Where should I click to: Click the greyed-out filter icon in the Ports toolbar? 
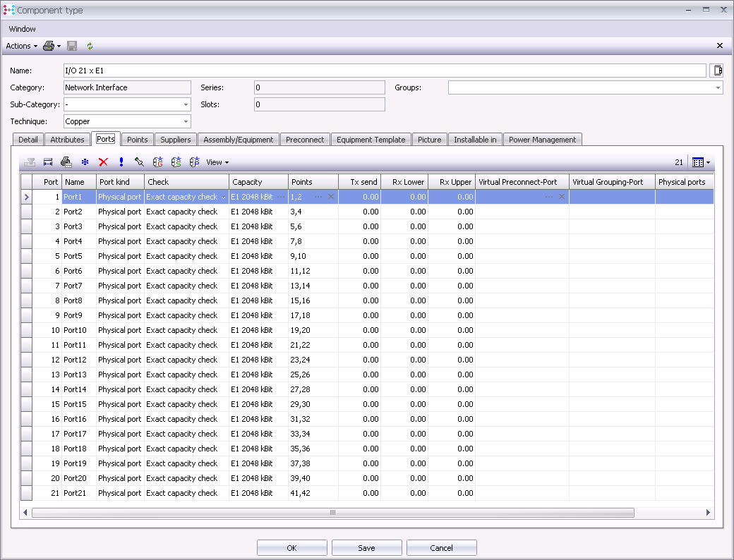click(30, 162)
